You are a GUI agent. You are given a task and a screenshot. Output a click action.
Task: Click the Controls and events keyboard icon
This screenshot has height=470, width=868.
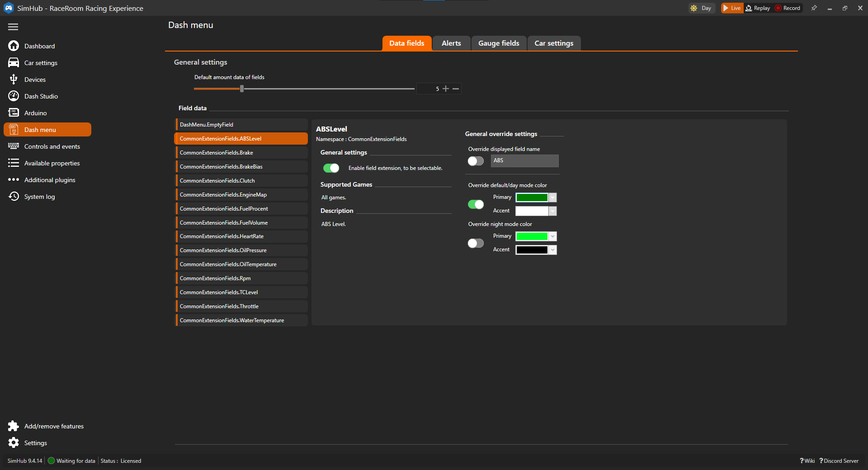point(14,146)
